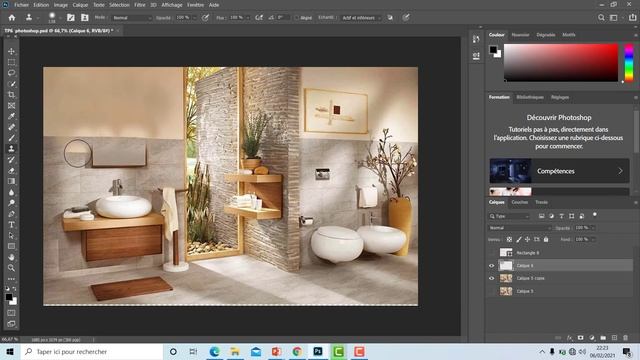Toggle layer filtering on or off
640x360 pixels.
pyautogui.click(x=595, y=214)
